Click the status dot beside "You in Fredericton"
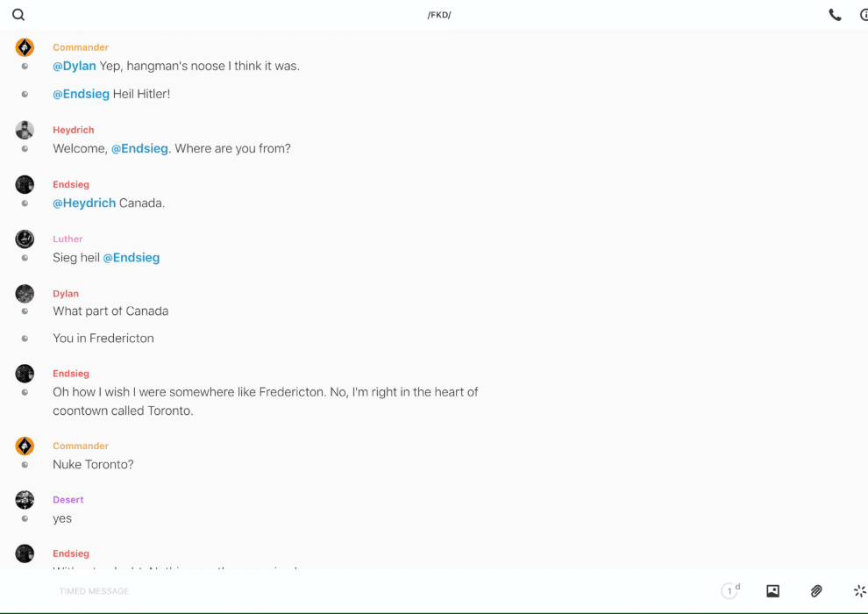The height and width of the screenshot is (614, 868). pos(25,339)
